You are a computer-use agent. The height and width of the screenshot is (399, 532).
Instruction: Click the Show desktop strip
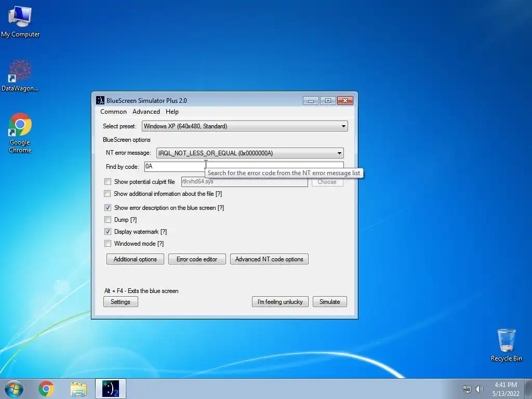528,389
